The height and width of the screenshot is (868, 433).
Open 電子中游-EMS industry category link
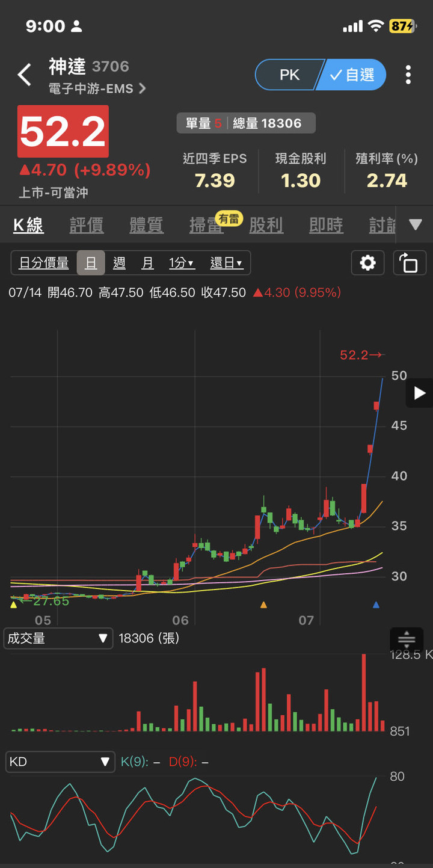97,89
